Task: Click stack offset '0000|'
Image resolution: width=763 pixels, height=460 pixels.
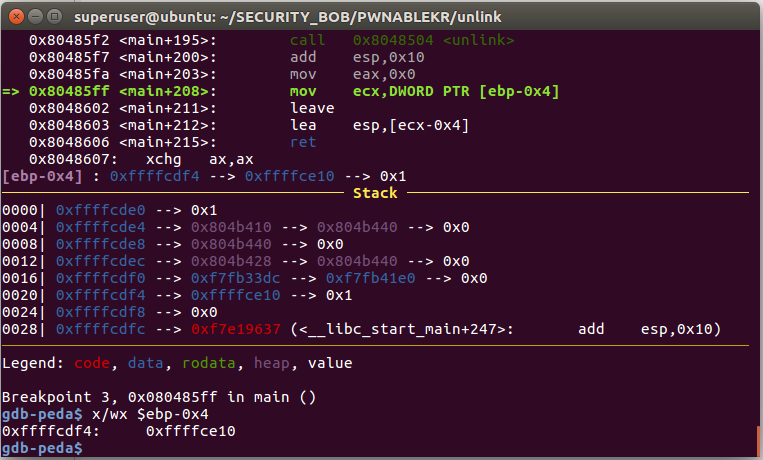Action: point(24,210)
